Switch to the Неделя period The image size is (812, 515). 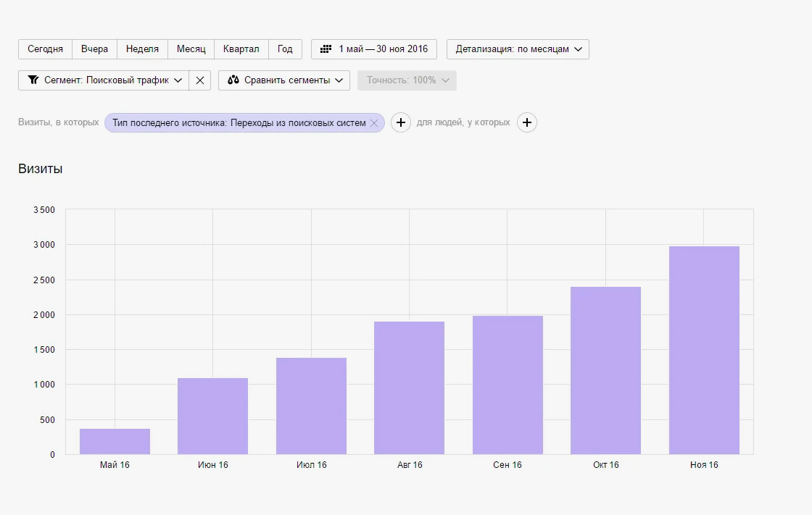[x=142, y=49]
